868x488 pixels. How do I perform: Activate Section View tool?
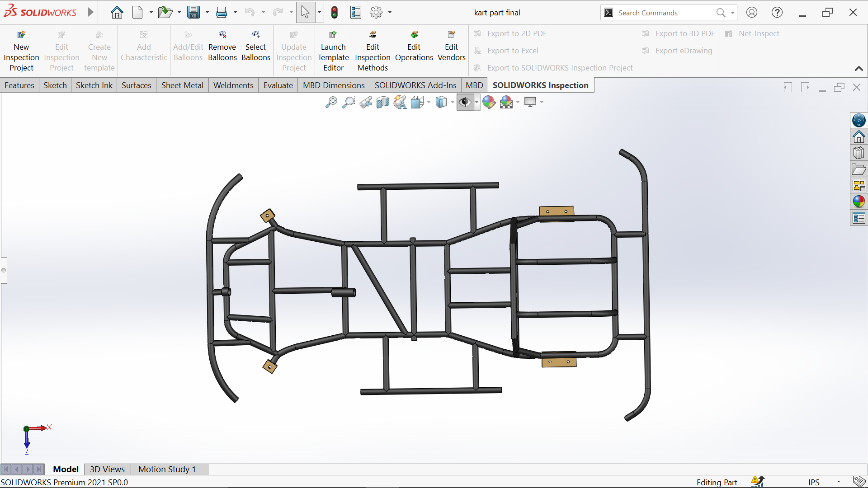tap(383, 103)
